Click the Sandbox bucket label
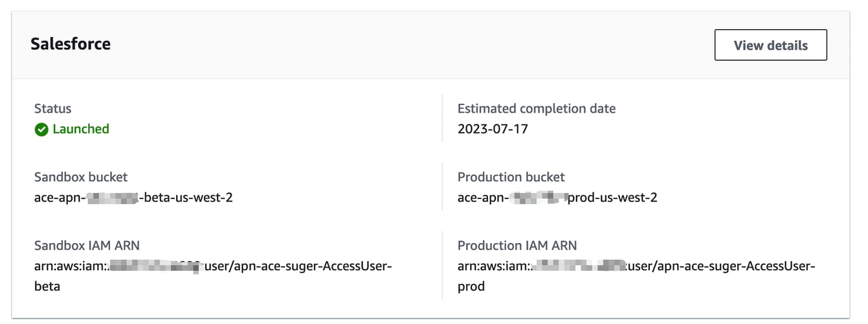 tap(81, 177)
